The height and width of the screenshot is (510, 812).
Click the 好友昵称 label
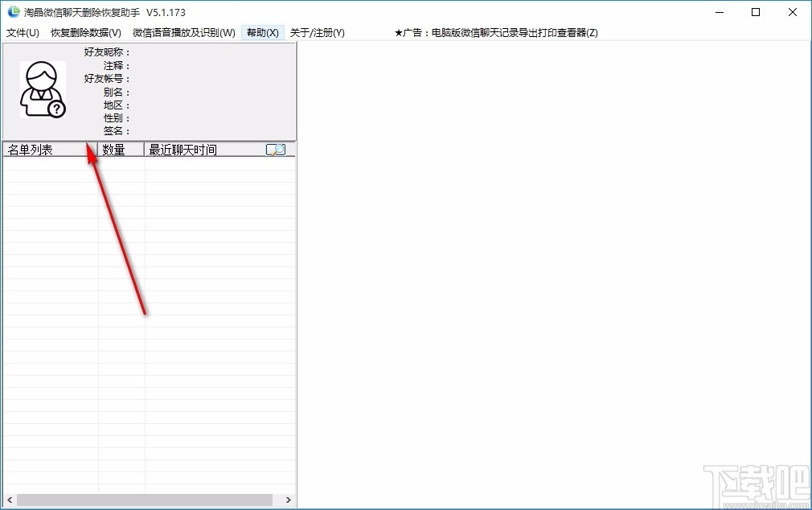(x=107, y=52)
